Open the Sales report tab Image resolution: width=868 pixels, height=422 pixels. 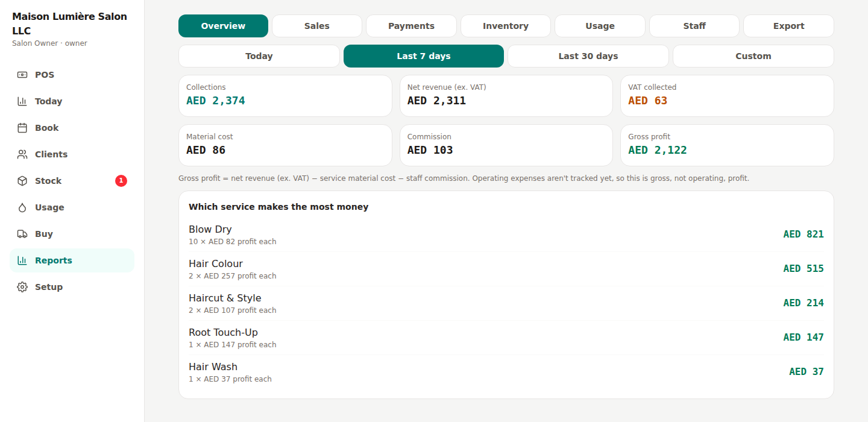(x=317, y=26)
